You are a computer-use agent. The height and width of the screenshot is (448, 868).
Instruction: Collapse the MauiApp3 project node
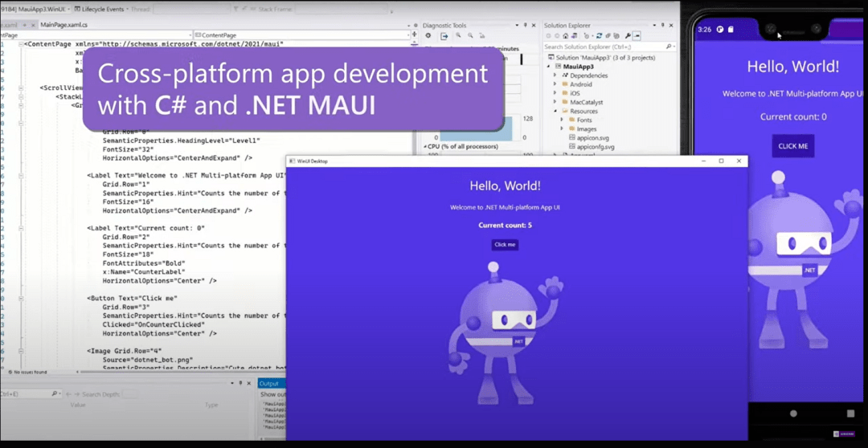[550, 67]
